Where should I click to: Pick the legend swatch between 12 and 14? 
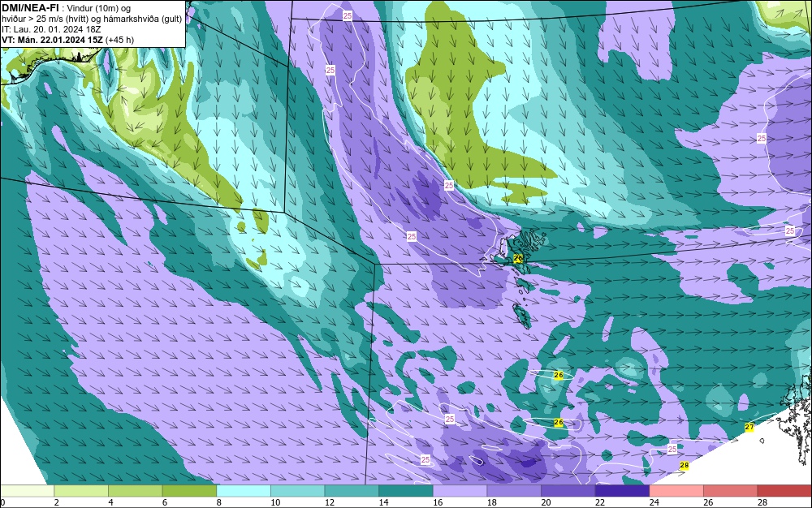(x=352, y=491)
